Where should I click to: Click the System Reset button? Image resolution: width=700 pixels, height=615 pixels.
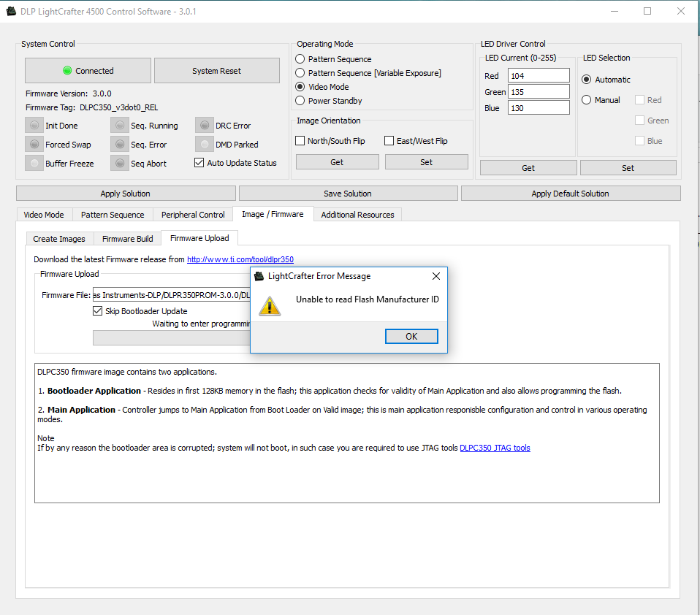(x=217, y=71)
